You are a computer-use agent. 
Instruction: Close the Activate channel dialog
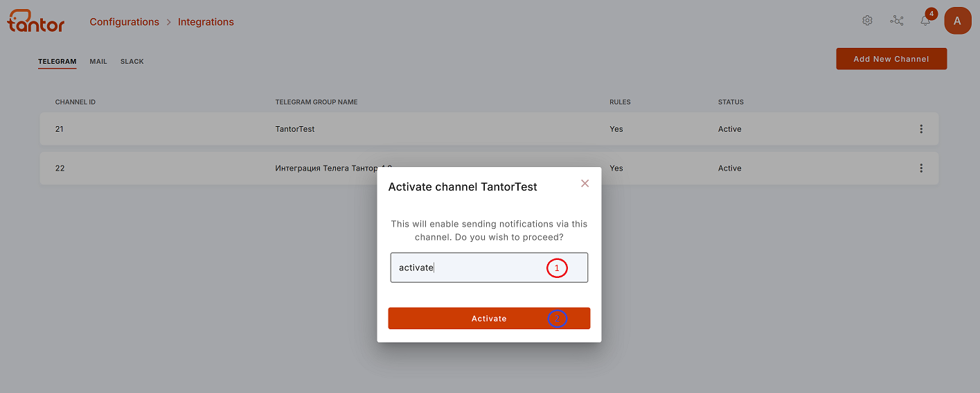(585, 184)
